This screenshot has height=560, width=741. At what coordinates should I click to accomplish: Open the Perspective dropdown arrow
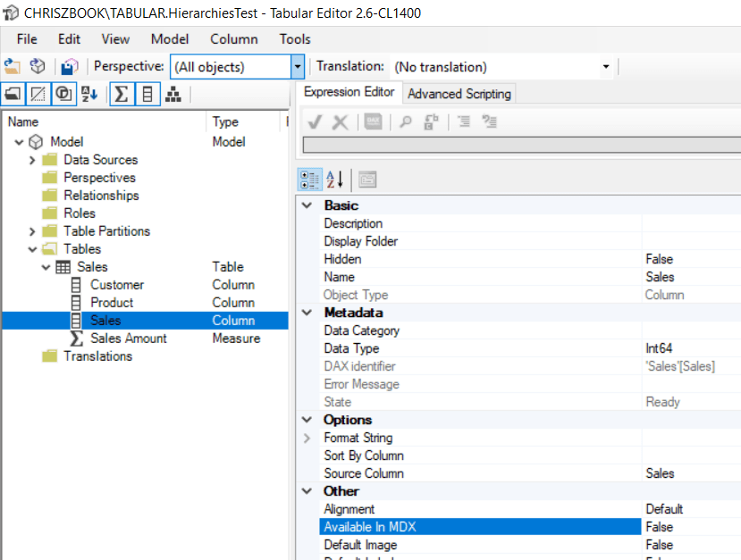click(x=298, y=67)
